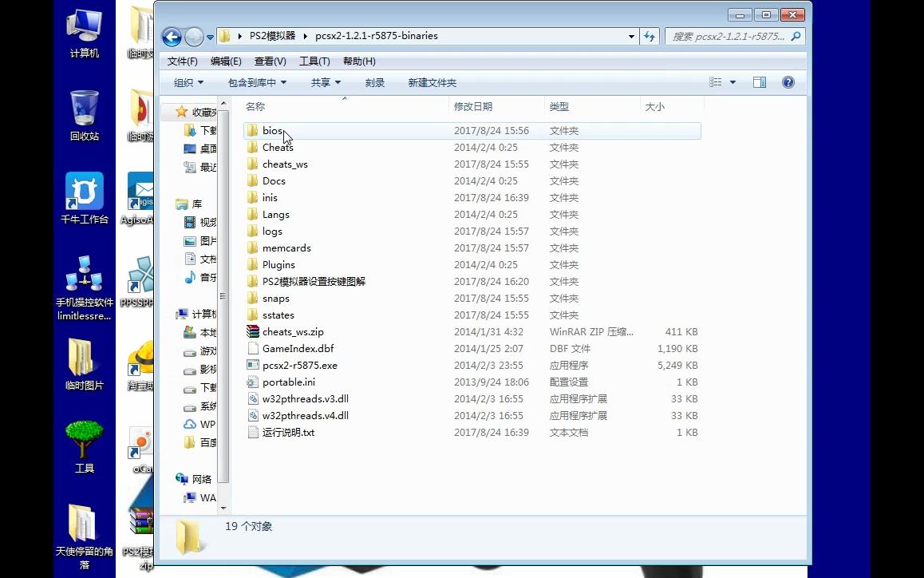Click the 回收站 recycle bin desktop icon
The height and width of the screenshot is (578, 924).
click(x=85, y=116)
